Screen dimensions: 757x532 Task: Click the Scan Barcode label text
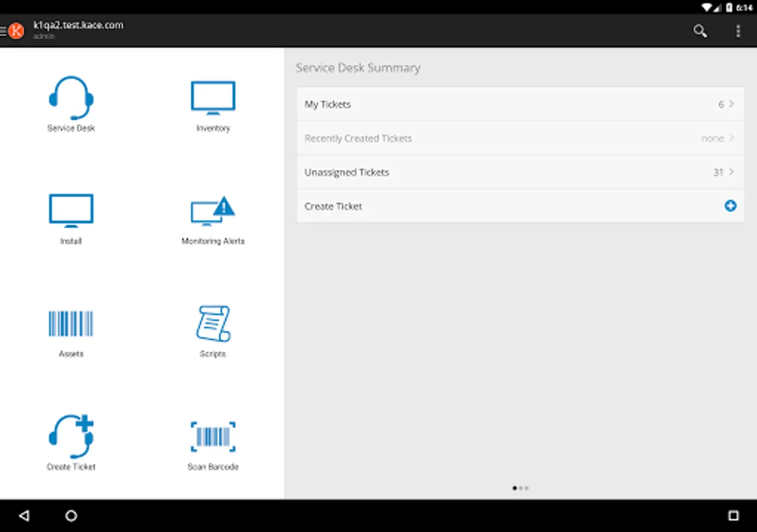(x=213, y=467)
